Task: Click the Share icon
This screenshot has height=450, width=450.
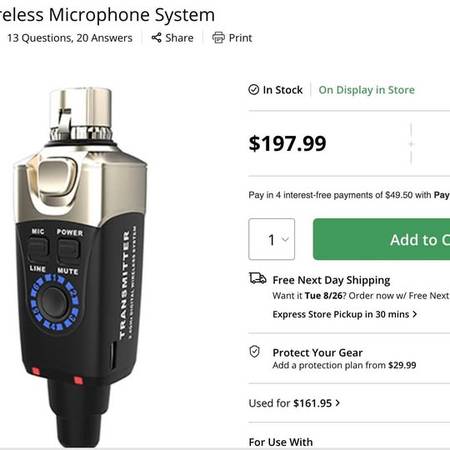Action: pos(156,38)
